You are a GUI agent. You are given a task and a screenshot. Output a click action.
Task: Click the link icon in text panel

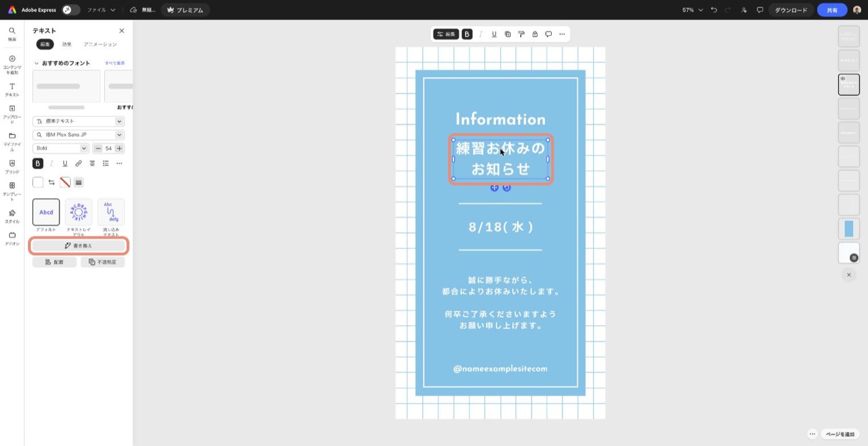[x=79, y=164]
